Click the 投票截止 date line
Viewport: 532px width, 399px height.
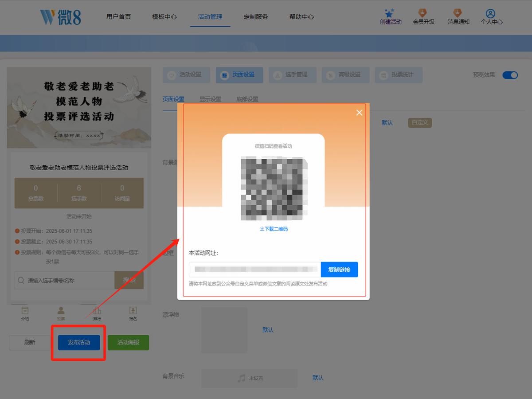click(x=54, y=242)
